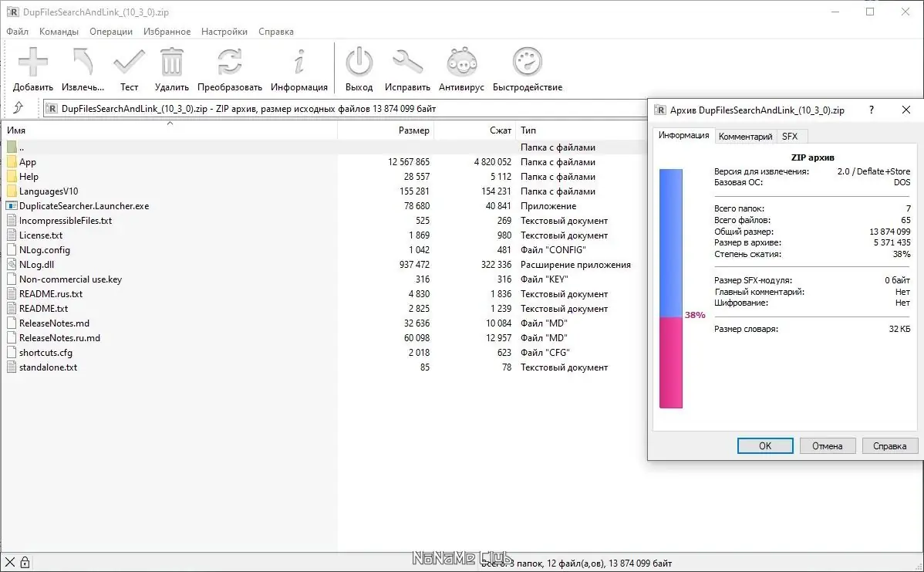
Task: Open the Избранное menu
Action: click(167, 31)
